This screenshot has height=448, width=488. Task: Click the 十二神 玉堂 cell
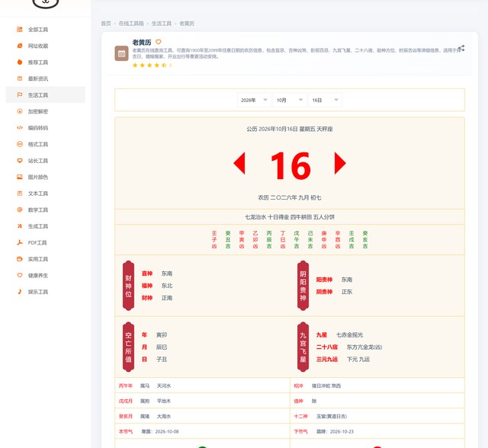377,416
